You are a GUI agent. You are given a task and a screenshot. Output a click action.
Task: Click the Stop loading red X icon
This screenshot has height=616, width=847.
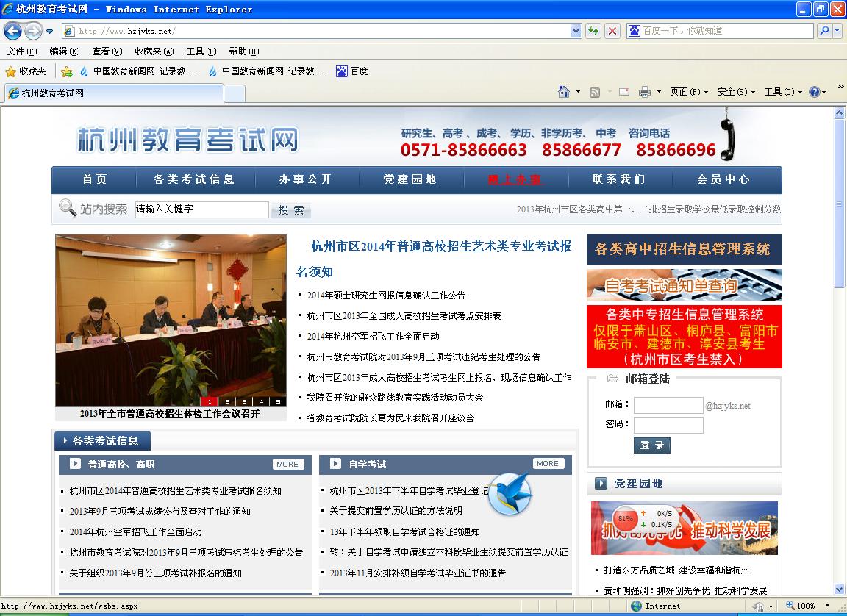pos(612,31)
